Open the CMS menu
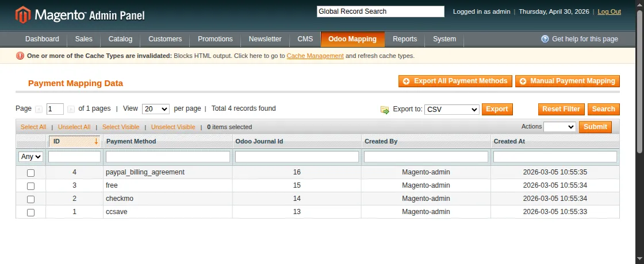 click(305, 39)
